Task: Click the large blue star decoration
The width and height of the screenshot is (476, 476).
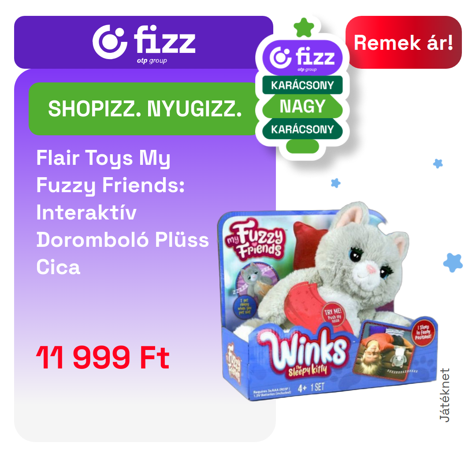Action: click(453, 263)
